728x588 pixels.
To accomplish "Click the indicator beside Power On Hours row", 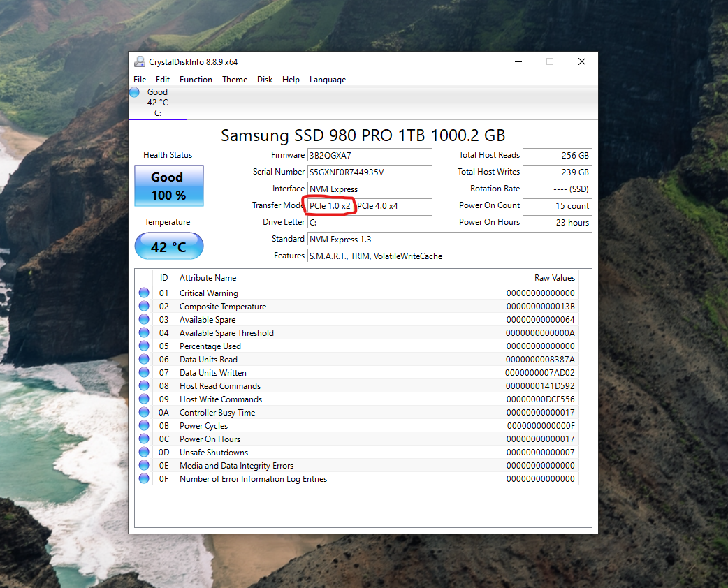I will [144, 439].
